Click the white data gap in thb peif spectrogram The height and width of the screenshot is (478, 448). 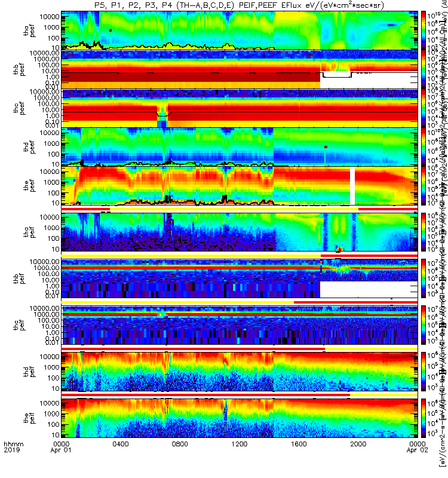click(369, 289)
